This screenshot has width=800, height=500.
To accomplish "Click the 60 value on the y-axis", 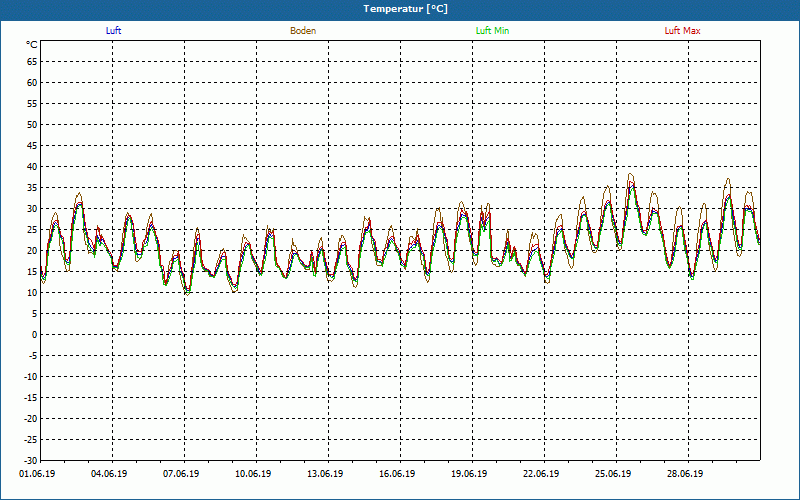I will (32, 83).
